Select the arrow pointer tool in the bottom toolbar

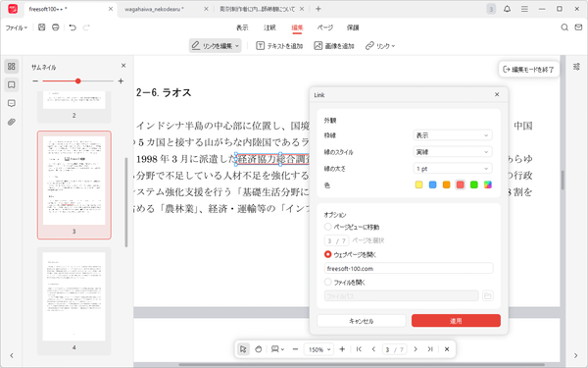coord(243,349)
